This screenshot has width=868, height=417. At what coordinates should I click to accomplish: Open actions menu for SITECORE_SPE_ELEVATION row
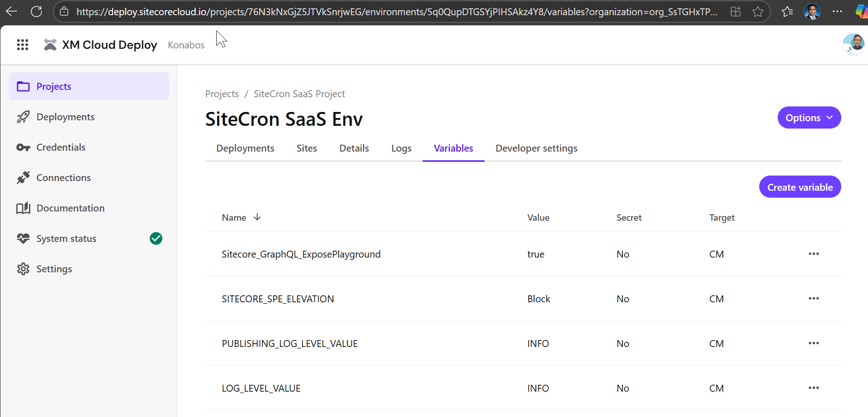click(x=814, y=299)
